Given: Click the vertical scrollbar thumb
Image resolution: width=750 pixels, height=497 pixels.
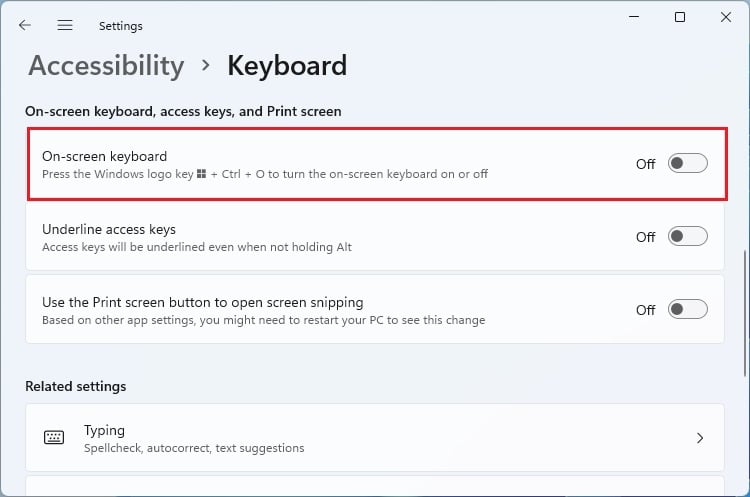Looking at the screenshot, I should (745, 300).
